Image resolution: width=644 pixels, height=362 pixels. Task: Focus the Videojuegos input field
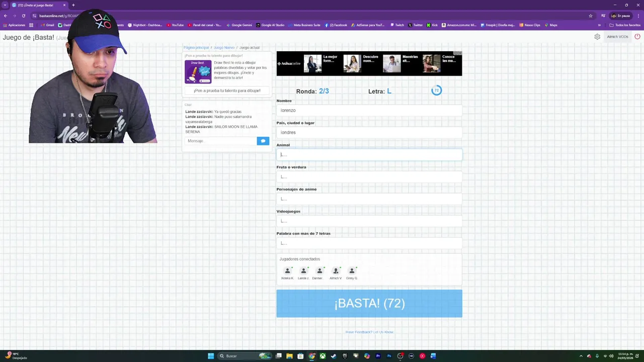(369, 221)
